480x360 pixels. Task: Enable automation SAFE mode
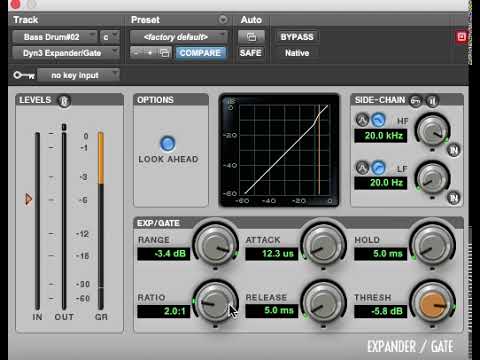(251, 53)
